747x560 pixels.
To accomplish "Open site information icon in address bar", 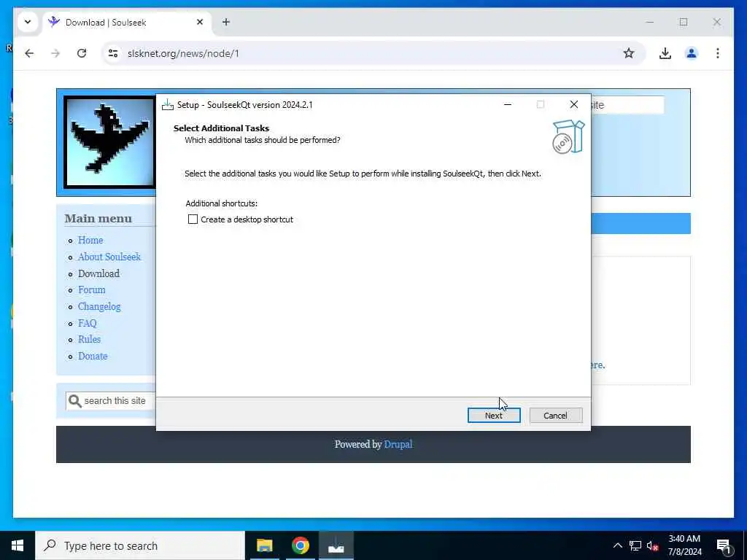I will point(113,53).
